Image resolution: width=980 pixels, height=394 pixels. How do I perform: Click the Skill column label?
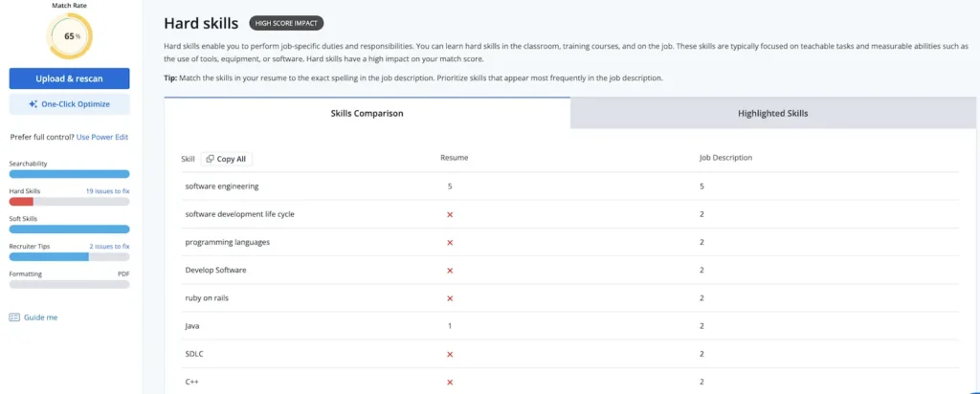point(189,159)
